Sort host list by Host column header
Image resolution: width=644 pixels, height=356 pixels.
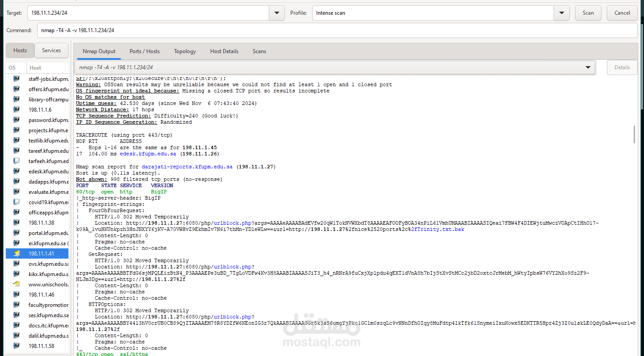(x=47, y=68)
